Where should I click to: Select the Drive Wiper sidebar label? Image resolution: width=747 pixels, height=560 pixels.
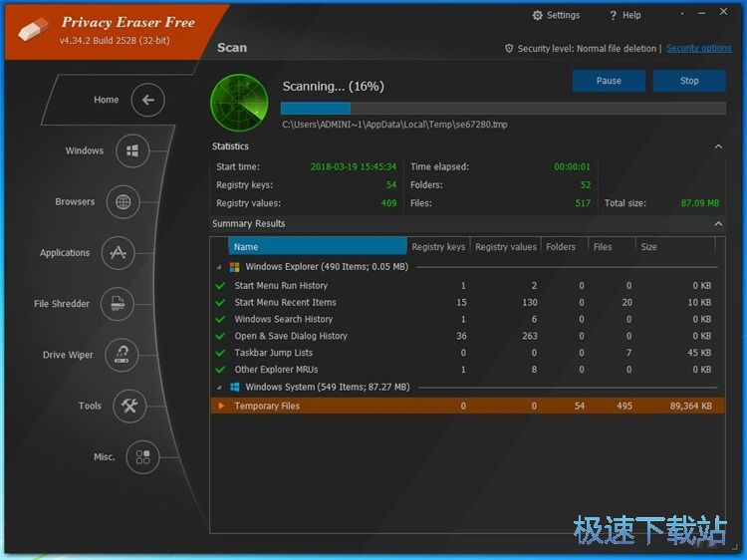click(68, 355)
